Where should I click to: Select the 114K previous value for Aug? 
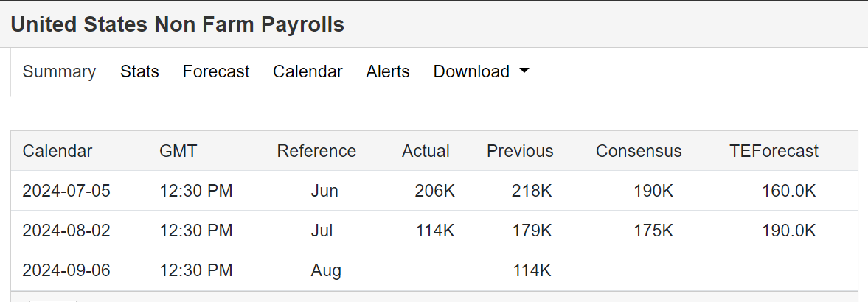tap(532, 270)
